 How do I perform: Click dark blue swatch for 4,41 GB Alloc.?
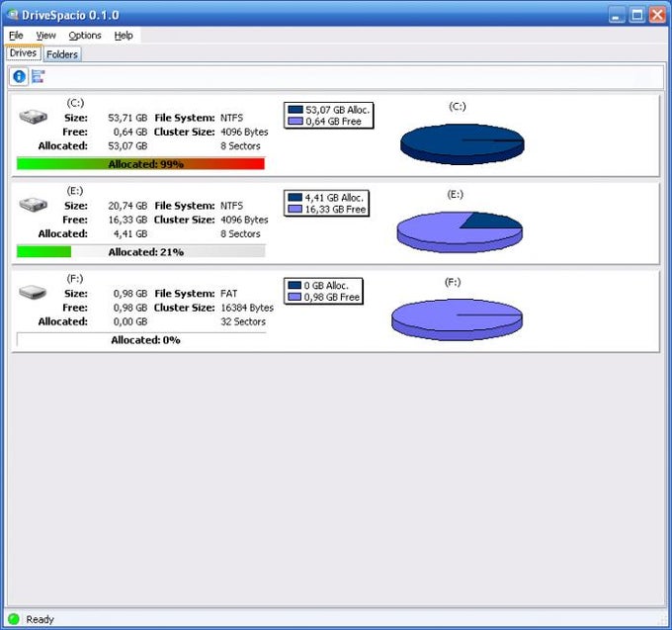(x=295, y=197)
